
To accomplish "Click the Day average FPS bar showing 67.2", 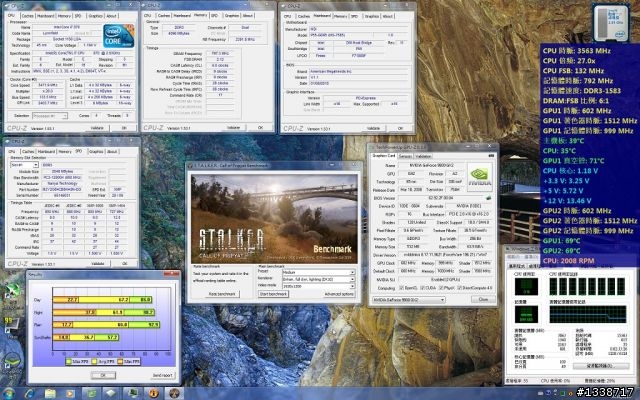I will click(x=104, y=300).
